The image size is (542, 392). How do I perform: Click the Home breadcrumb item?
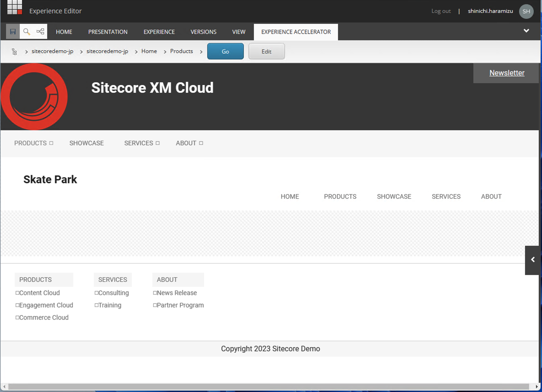(x=149, y=51)
